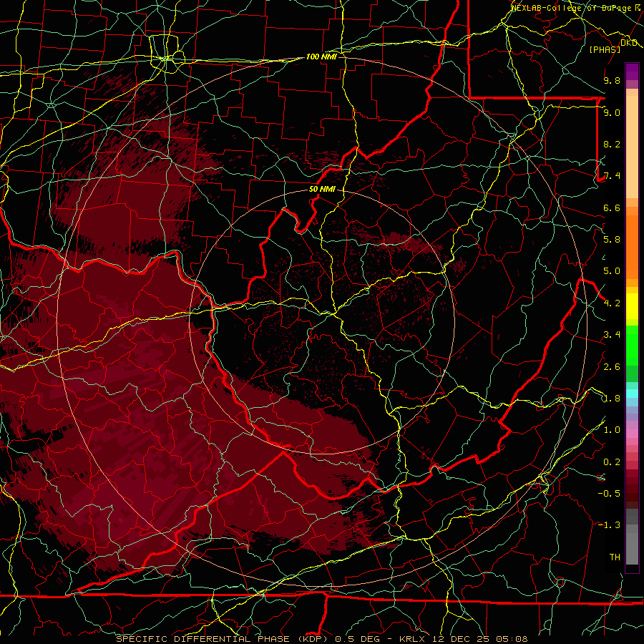This screenshot has height=644, width=644.
Task: Select the 7.4 value on the color scale
Action: tap(612, 176)
